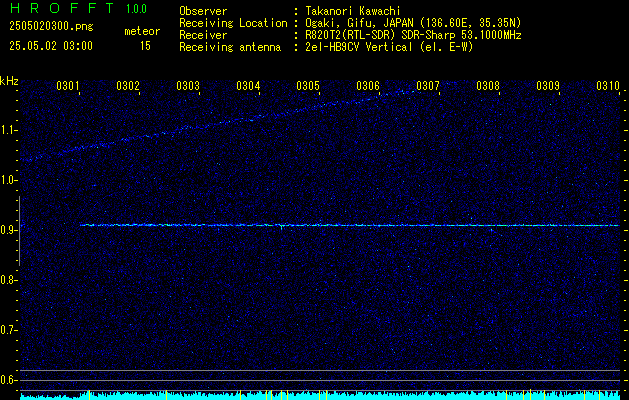Select the 2el-HB9CV Vertical antenna text
The image size is (629, 400).
(x=359, y=47)
